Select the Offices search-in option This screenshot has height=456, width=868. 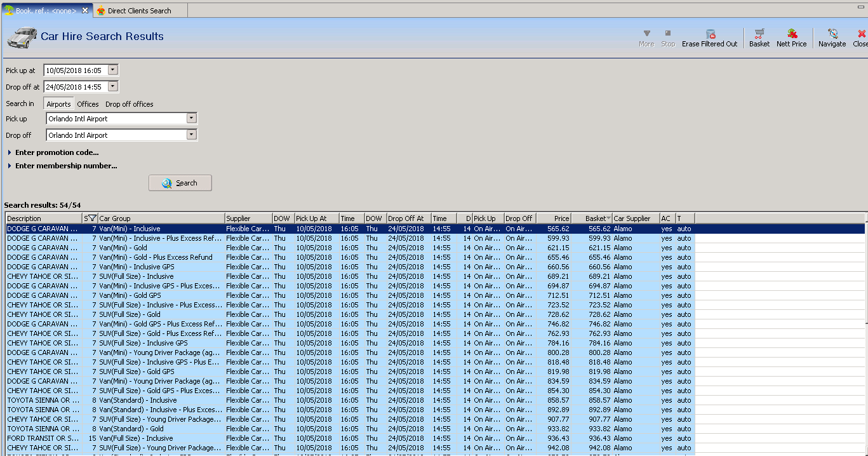click(x=88, y=104)
